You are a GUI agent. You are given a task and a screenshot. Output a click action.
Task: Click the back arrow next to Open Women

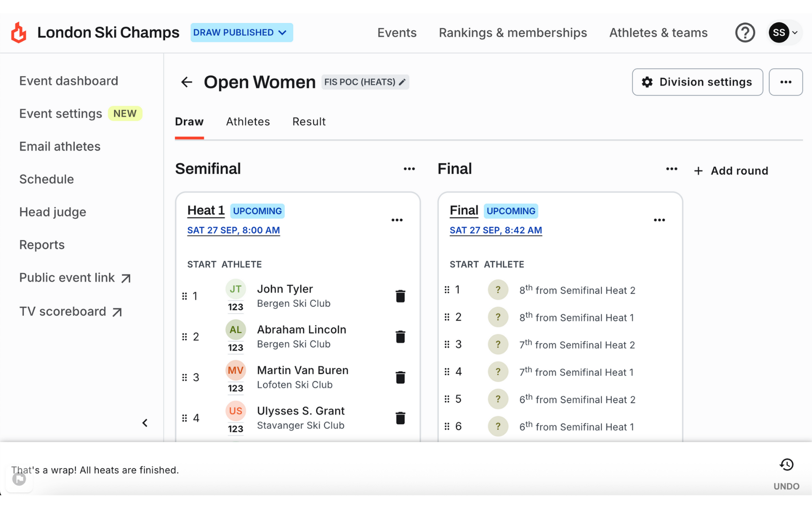pyautogui.click(x=186, y=82)
